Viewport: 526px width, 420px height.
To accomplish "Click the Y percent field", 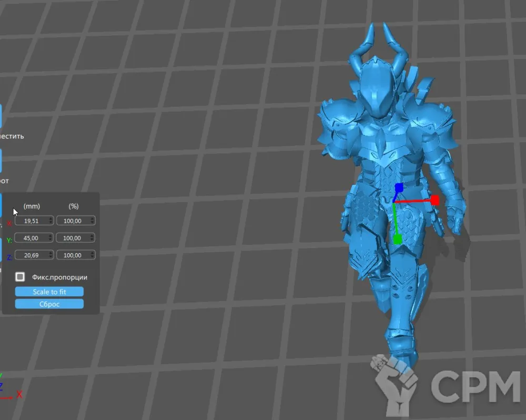I will [72, 238].
